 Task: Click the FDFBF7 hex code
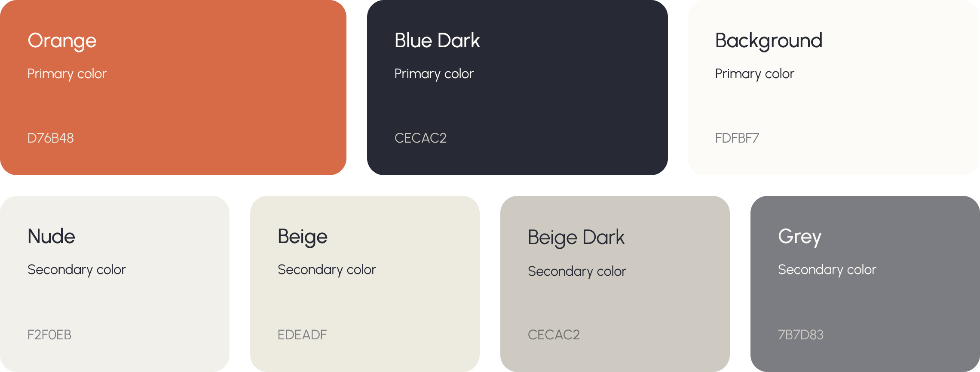737,138
